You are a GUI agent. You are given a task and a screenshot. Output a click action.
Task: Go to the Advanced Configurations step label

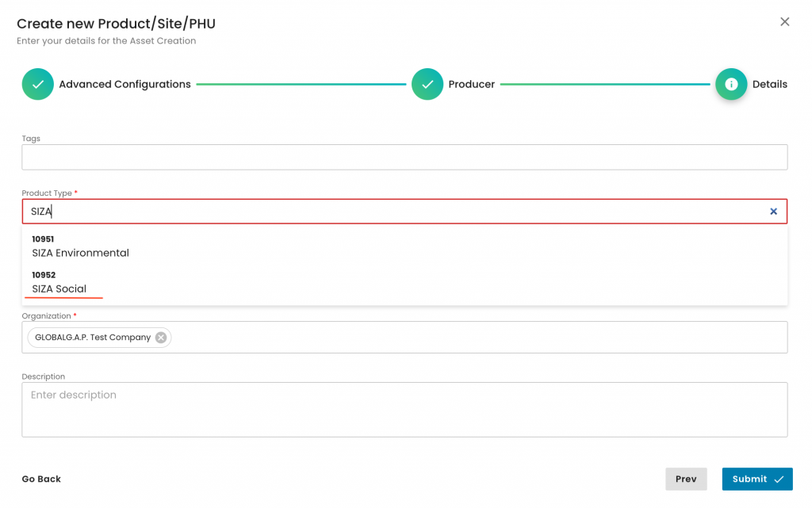click(124, 84)
